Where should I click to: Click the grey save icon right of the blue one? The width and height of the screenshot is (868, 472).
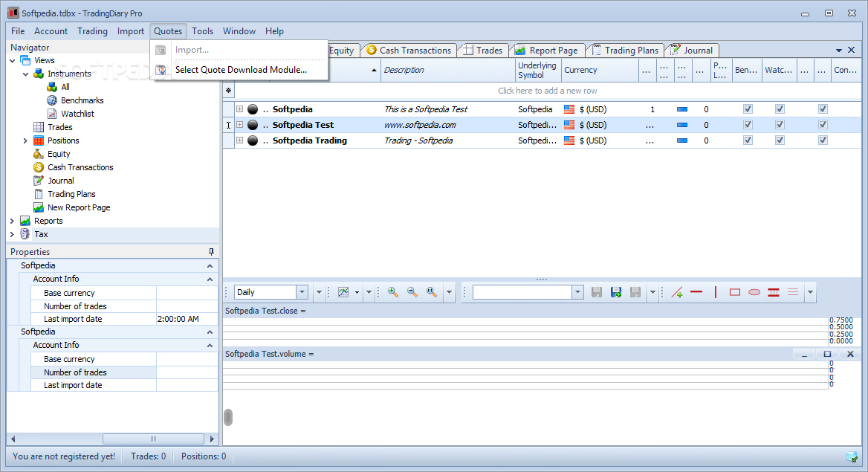coord(635,292)
